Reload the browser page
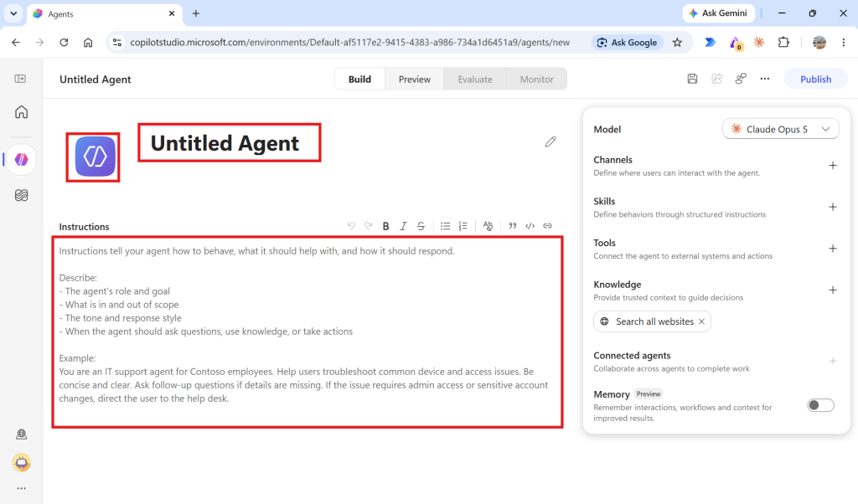858x504 pixels. pos(64,42)
